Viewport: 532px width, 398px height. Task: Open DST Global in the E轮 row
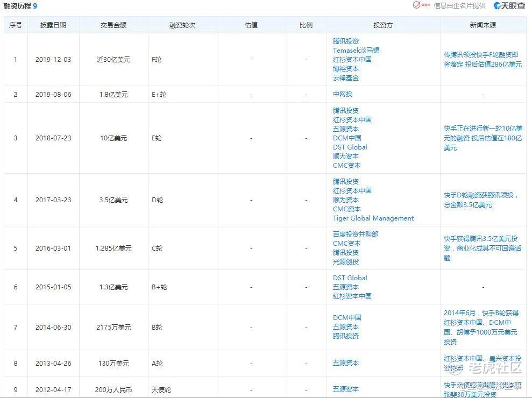pyautogui.click(x=350, y=147)
